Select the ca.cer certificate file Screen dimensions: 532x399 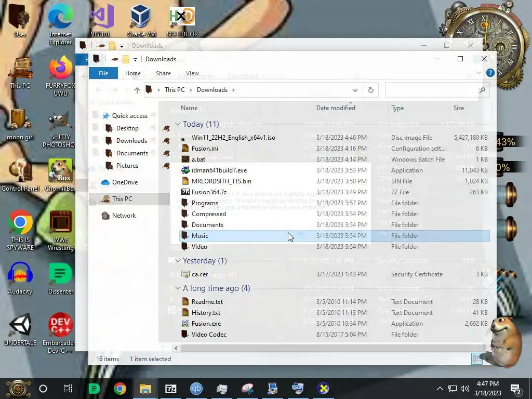(334, 274)
